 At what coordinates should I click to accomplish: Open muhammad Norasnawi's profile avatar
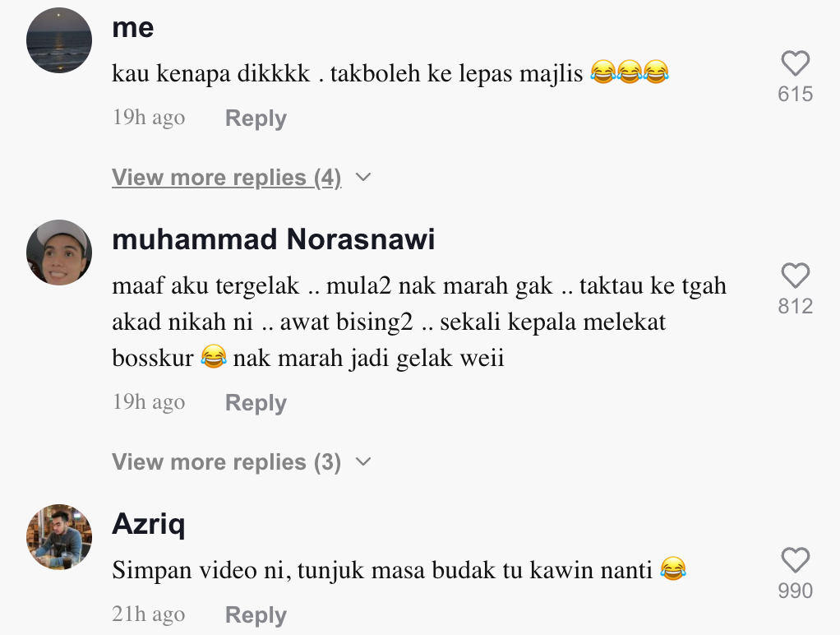click(x=59, y=252)
